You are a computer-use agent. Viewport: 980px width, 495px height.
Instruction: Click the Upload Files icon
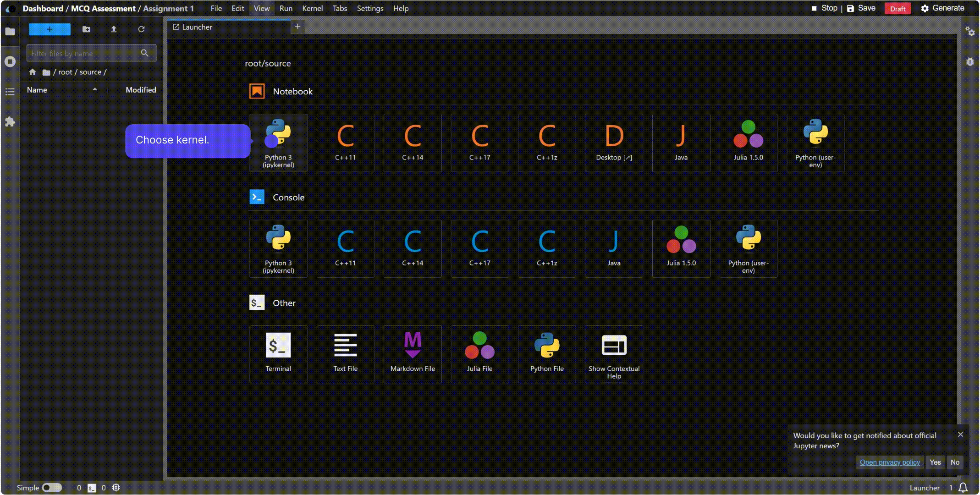point(114,29)
